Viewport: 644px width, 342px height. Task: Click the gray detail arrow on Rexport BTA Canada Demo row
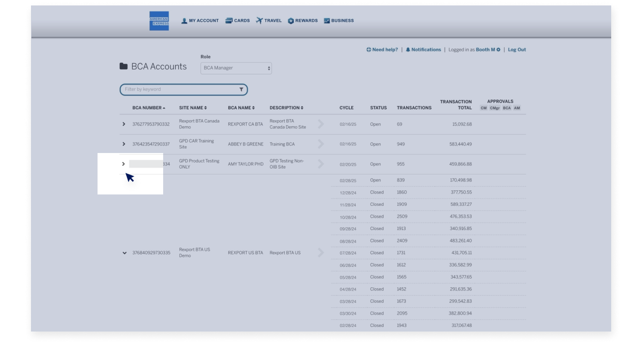[321, 124]
